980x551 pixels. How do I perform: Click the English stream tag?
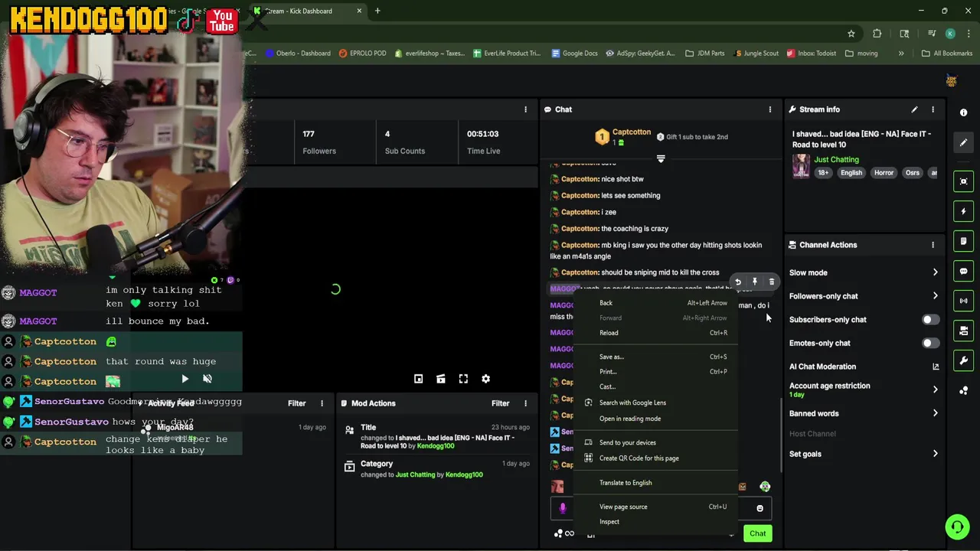(x=851, y=173)
